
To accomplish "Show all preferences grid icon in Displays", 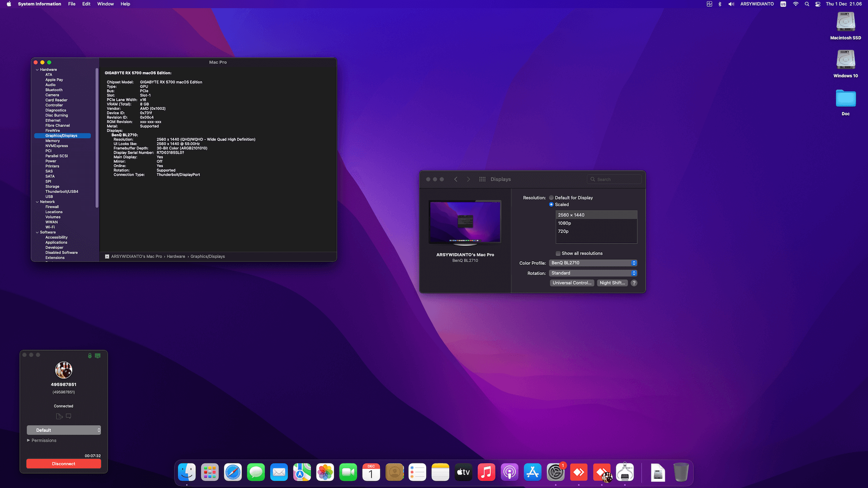I will pyautogui.click(x=482, y=179).
